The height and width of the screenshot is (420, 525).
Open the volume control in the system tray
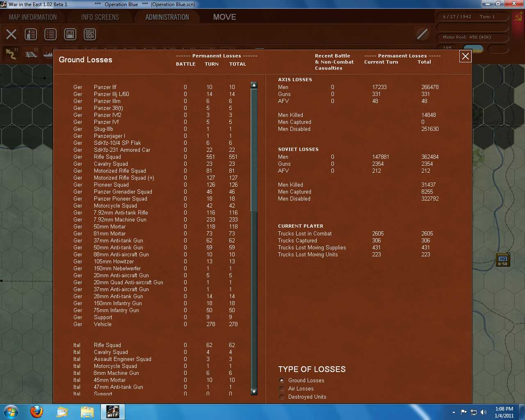[x=484, y=412]
